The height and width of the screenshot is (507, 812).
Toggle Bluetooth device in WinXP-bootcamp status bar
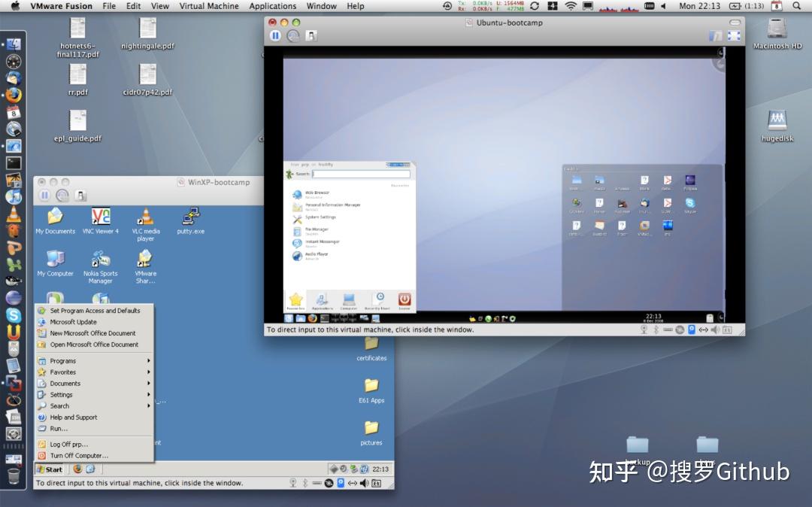(305, 483)
